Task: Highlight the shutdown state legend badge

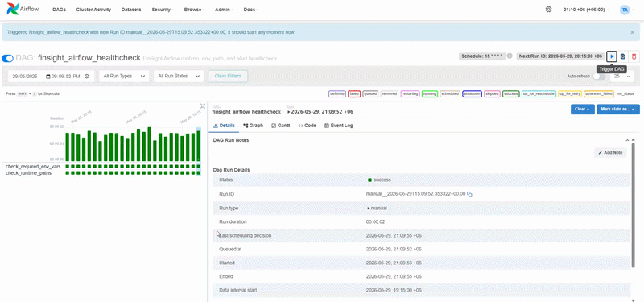Action: point(472,94)
